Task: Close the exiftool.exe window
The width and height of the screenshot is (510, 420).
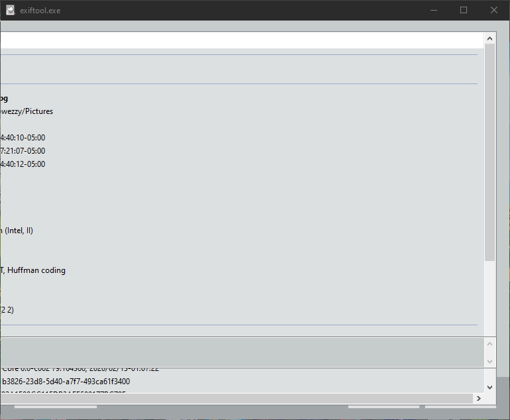Action: pos(493,11)
